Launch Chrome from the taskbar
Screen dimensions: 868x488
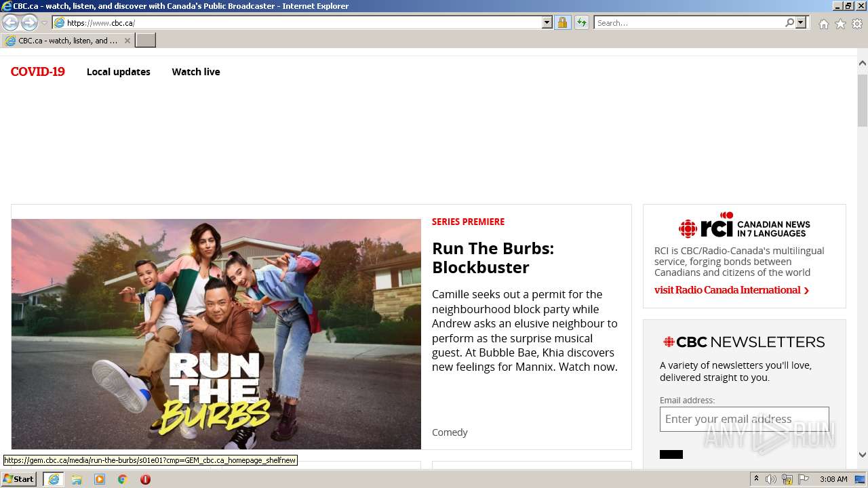(x=123, y=479)
